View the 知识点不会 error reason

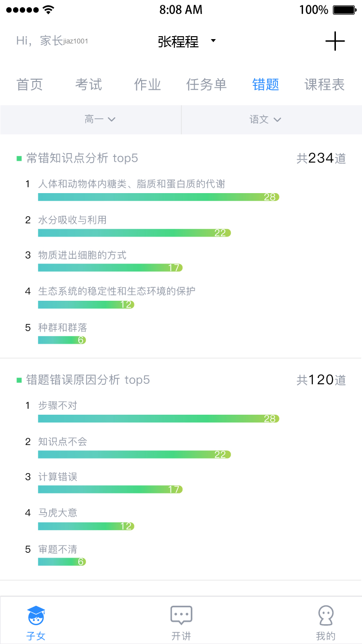pyautogui.click(x=62, y=442)
